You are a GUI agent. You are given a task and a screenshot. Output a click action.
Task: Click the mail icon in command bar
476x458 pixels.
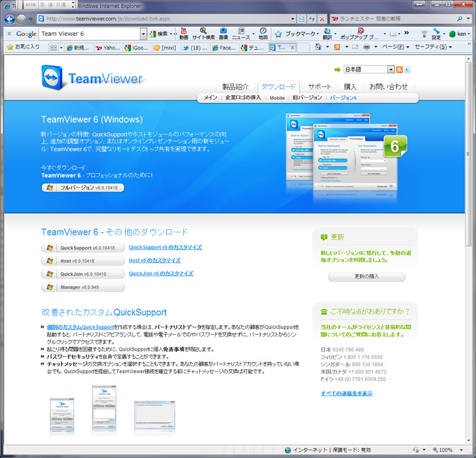pyautogui.click(x=355, y=47)
